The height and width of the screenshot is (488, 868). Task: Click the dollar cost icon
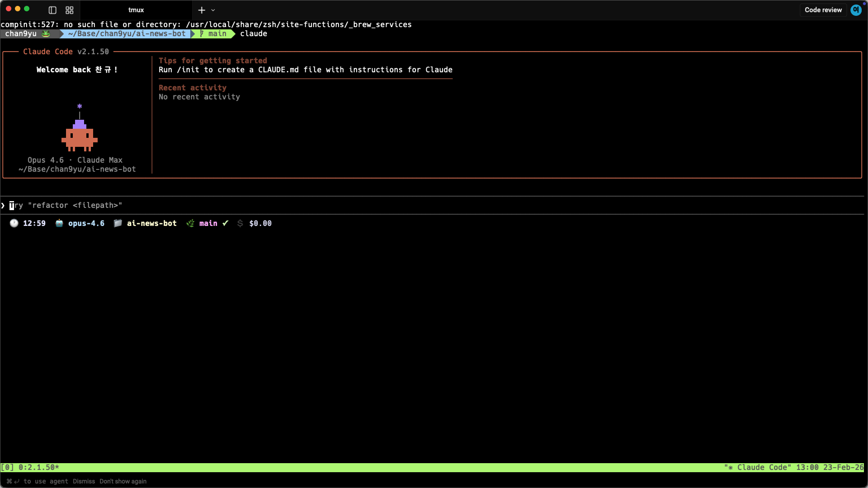240,223
